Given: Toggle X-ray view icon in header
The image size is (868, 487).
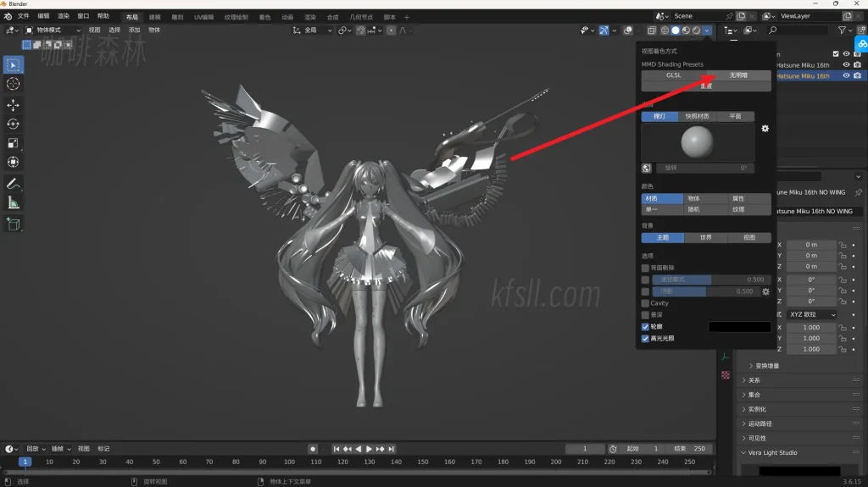Looking at the screenshot, I should point(651,30).
